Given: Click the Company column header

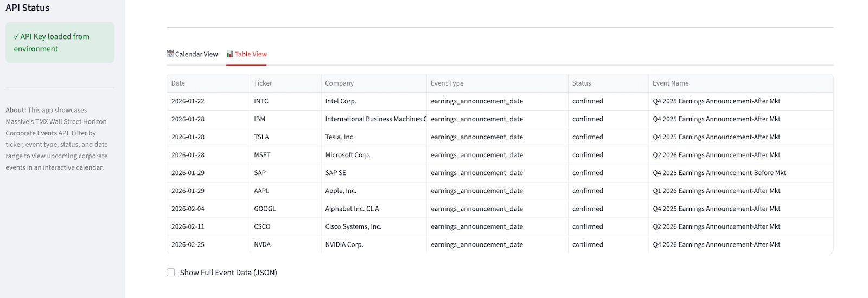Looking at the screenshot, I should click(x=340, y=83).
